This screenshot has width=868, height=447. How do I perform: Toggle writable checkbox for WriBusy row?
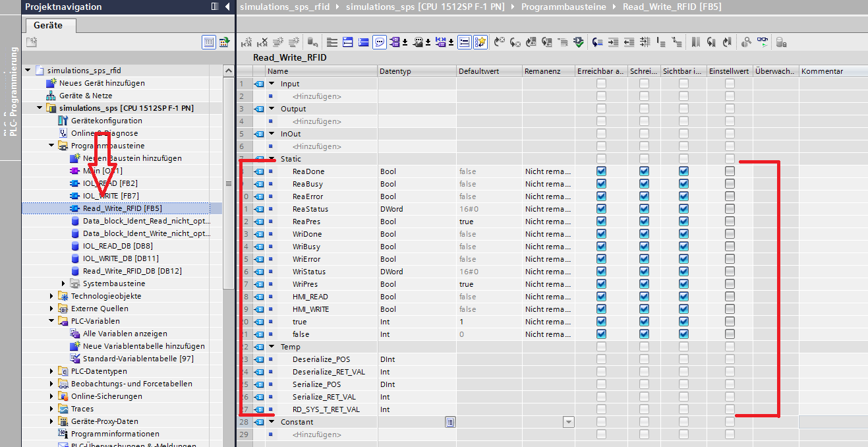click(x=644, y=247)
